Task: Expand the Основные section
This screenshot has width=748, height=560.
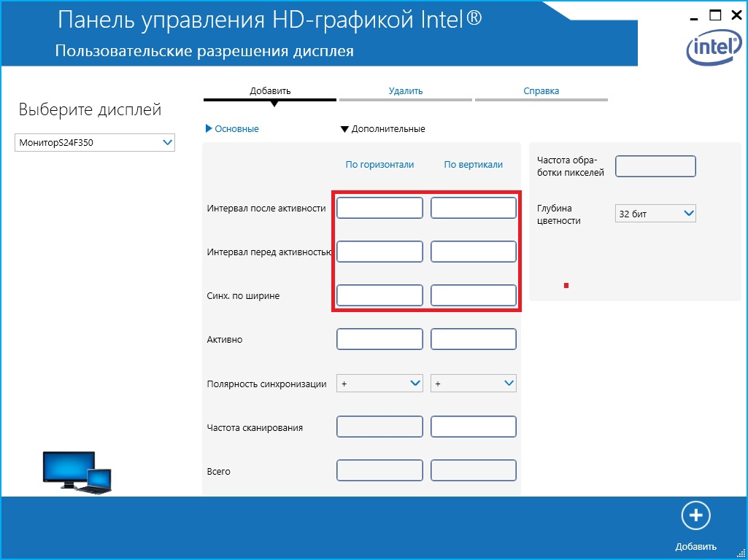Action: tap(232, 128)
